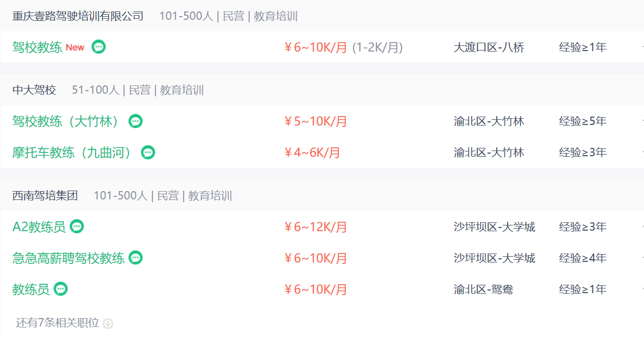The height and width of the screenshot is (340, 644).
Task: Open 重庆壹路驾驶培训有限公司 company page
Action: click(x=78, y=16)
